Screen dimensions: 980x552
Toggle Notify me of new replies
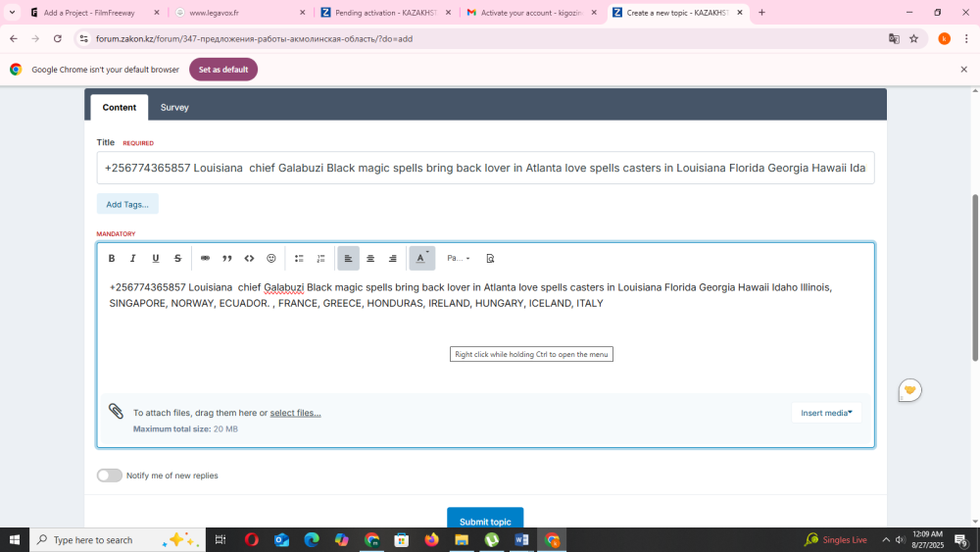[x=110, y=476]
